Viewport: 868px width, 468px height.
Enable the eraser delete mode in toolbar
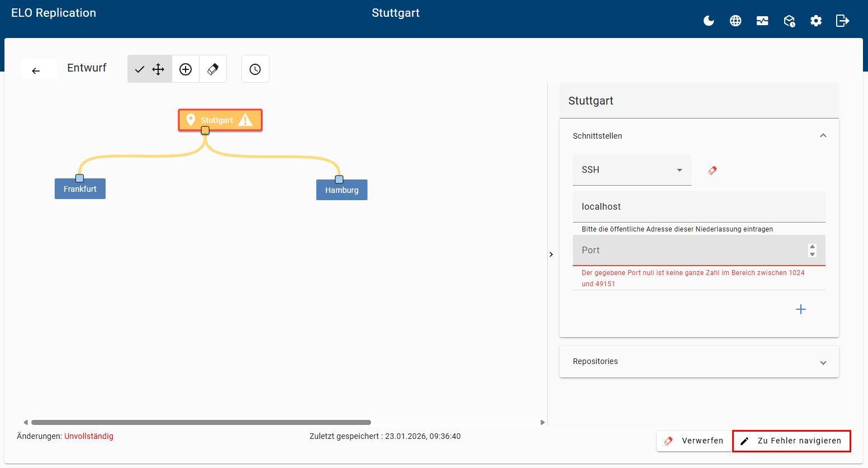pyautogui.click(x=213, y=69)
